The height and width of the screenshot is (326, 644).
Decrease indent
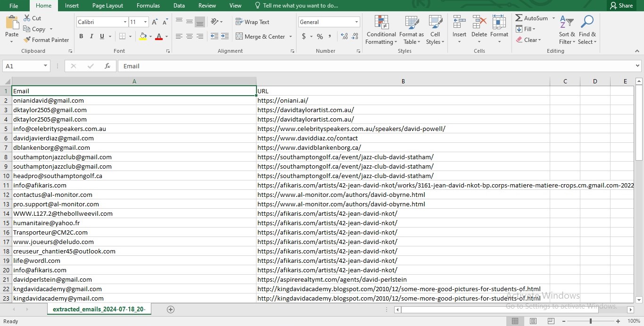pos(214,36)
